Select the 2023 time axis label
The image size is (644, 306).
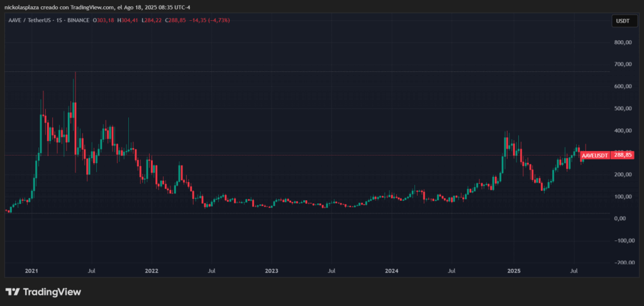(x=272, y=271)
